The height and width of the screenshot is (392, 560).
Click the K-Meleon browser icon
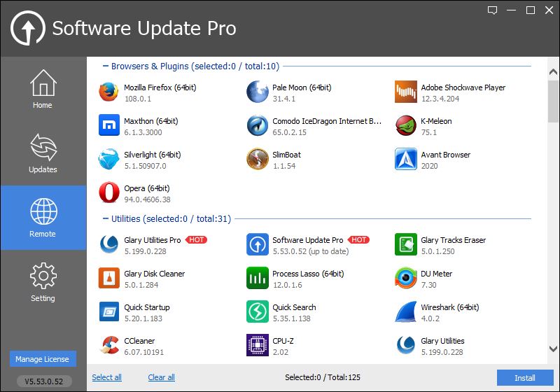(406, 125)
